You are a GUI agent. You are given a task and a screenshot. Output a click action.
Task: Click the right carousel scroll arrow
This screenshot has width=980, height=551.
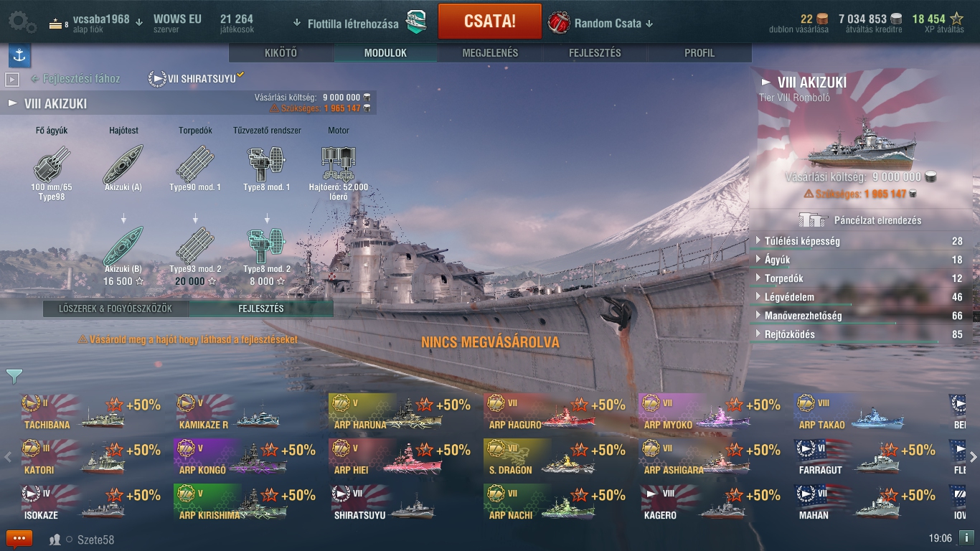973,457
